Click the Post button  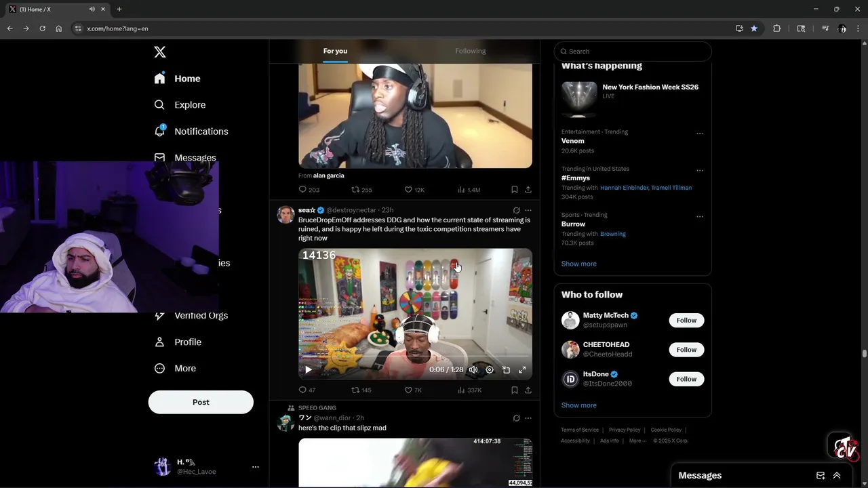(201, 402)
